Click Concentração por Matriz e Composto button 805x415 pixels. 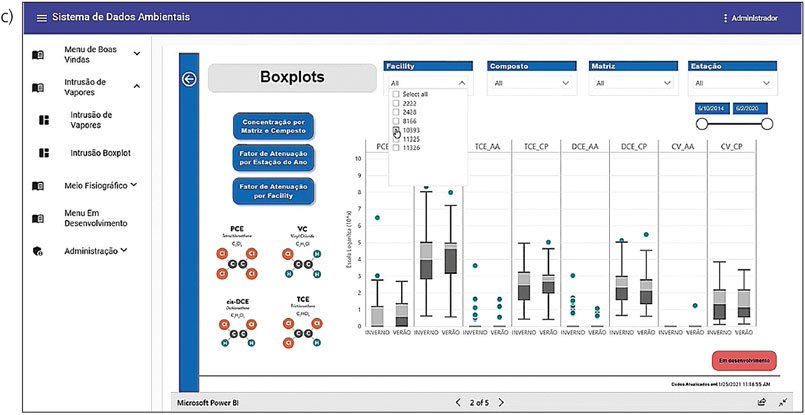(273, 125)
